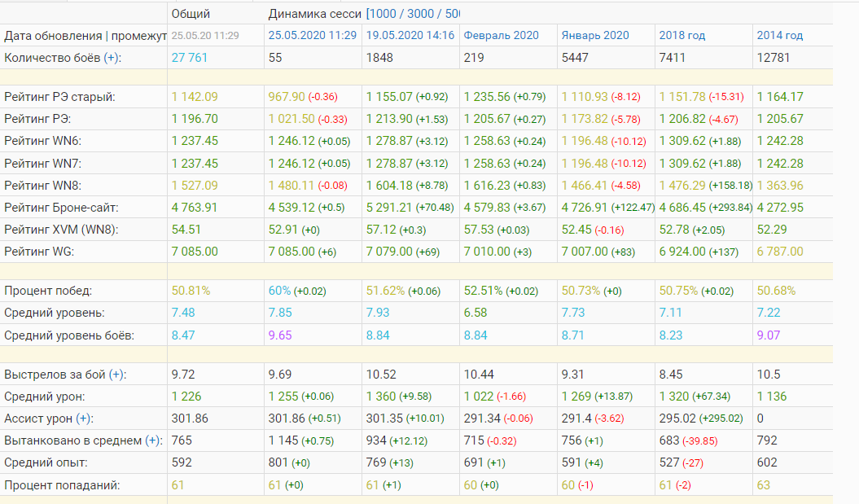
Task: Click the overall win rate 50.81%
Action: 191,291
